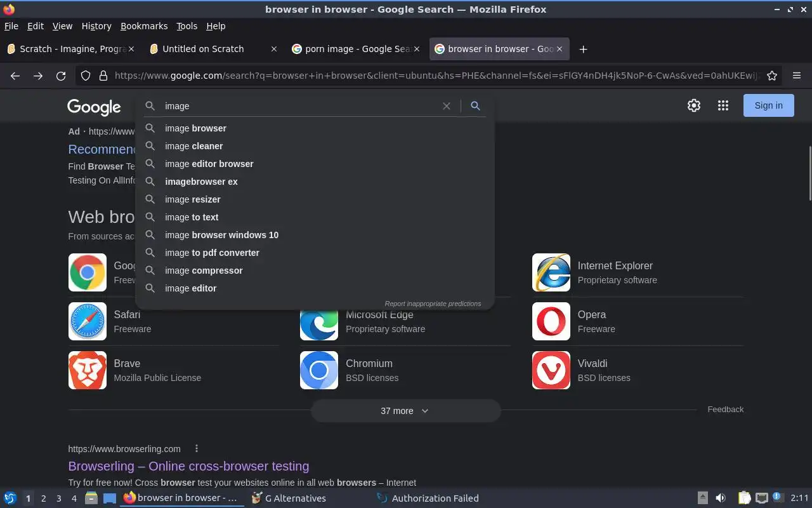Image resolution: width=812 pixels, height=508 pixels.
Task: Clear the search box text
Action: pos(447,106)
